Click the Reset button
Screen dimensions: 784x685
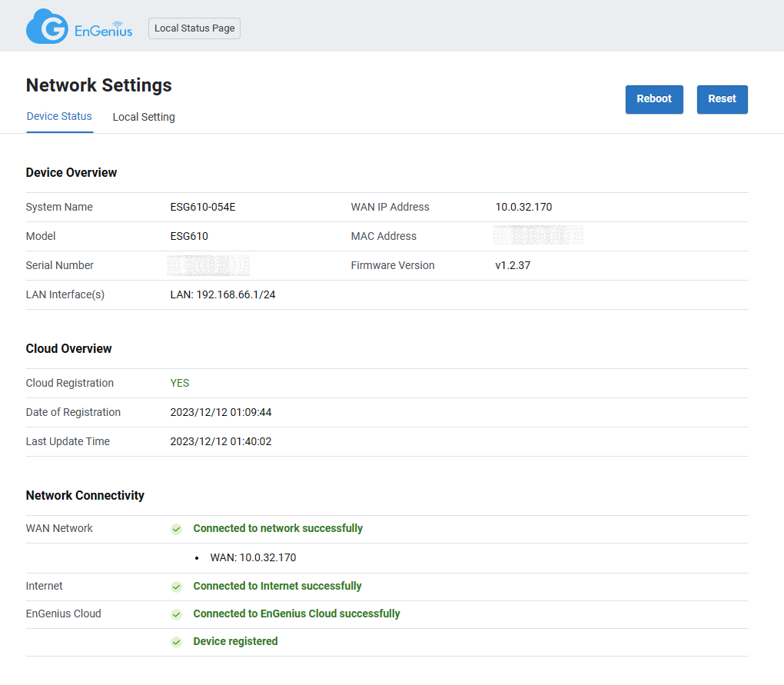point(722,99)
